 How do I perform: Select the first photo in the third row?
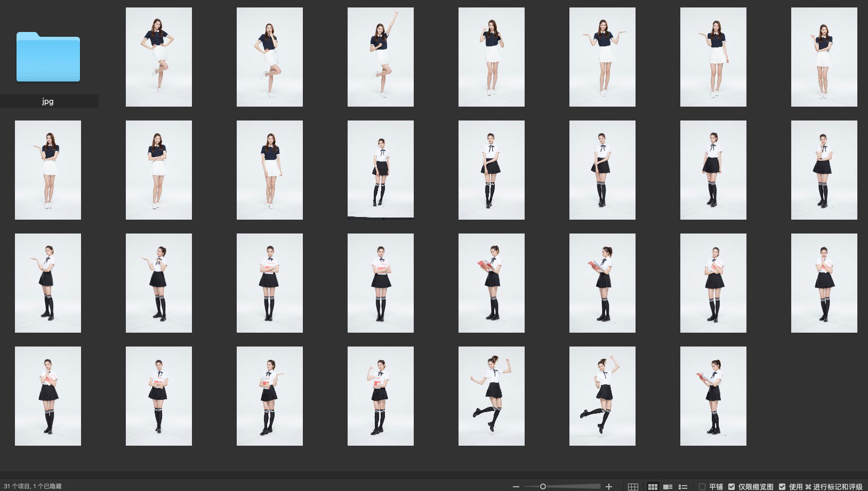[x=48, y=283]
